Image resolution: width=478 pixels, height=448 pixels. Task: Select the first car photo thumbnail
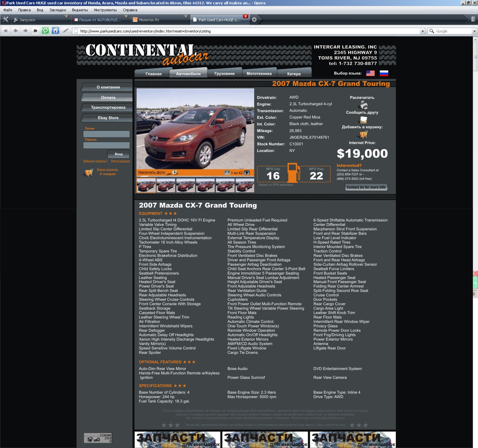(x=146, y=185)
